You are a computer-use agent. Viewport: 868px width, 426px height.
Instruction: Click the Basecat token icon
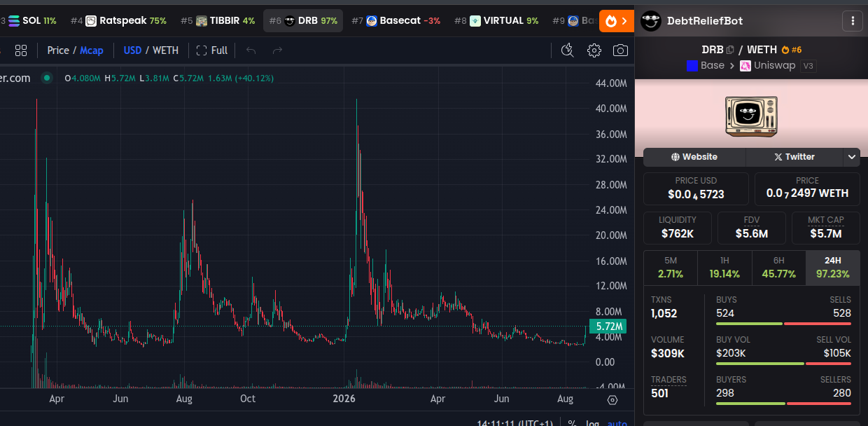coord(372,21)
